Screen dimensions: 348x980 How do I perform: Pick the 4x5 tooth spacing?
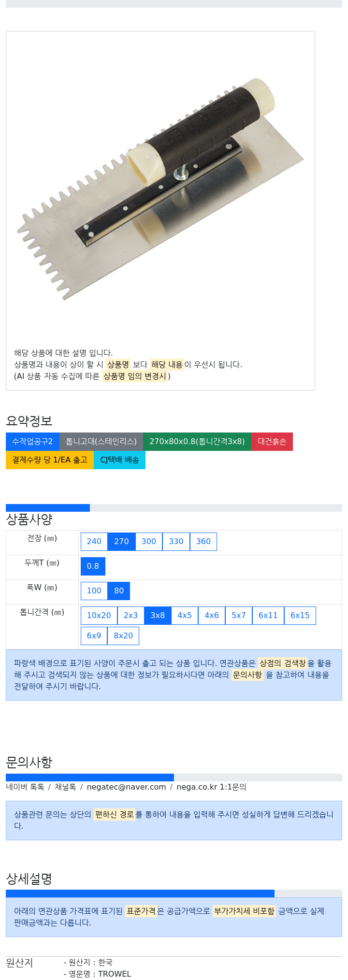[x=185, y=616]
